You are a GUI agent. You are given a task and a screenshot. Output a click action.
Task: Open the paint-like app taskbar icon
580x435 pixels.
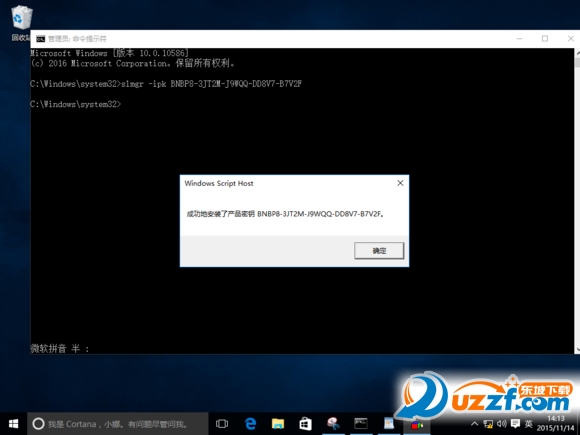333,424
